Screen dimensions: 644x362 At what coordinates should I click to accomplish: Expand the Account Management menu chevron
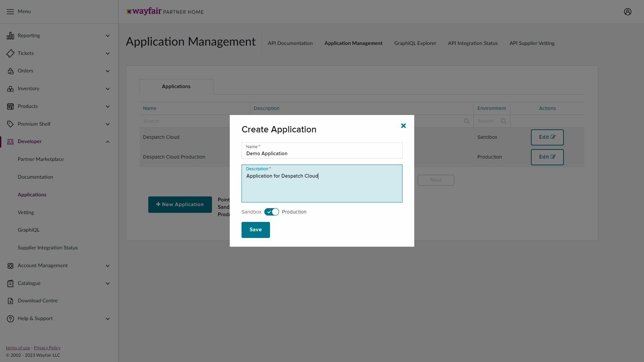(x=108, y=266)
